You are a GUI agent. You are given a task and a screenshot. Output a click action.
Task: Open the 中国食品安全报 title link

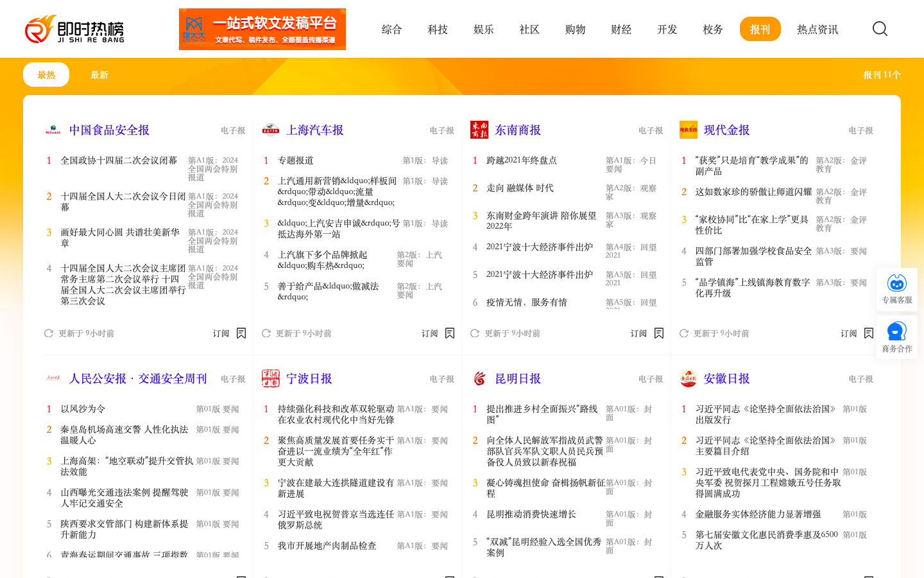109,130
